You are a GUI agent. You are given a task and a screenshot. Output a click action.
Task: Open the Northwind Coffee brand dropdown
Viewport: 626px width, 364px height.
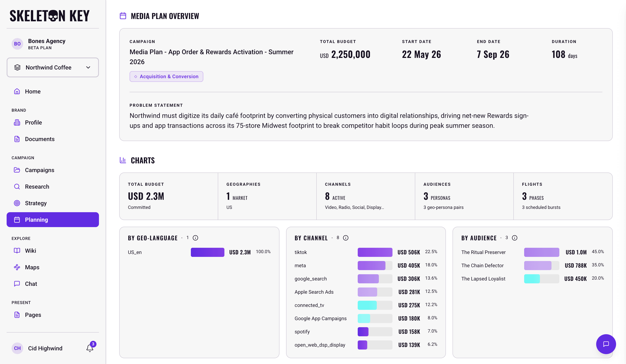tap(53, 67)
